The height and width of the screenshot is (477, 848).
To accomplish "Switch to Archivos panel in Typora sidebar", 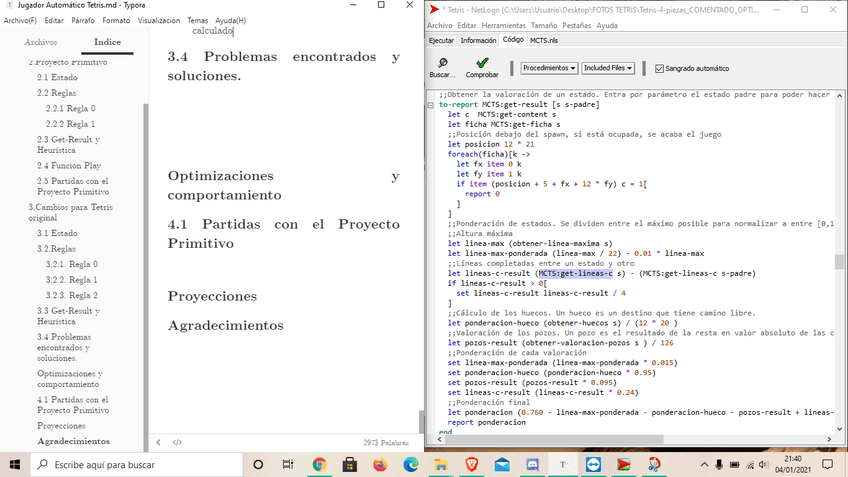I will pyautogui.click(x=41, y=42).
